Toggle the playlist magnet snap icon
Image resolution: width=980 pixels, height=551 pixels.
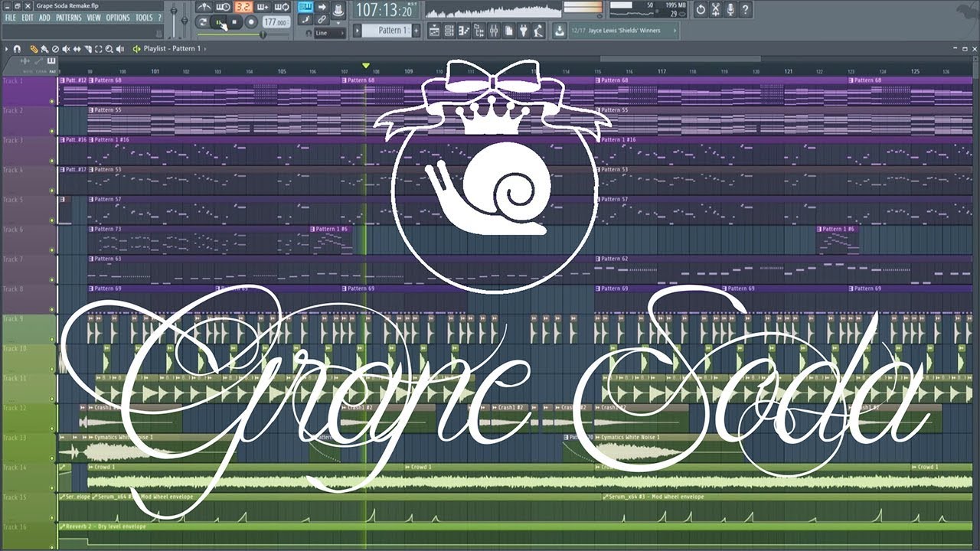17,49
